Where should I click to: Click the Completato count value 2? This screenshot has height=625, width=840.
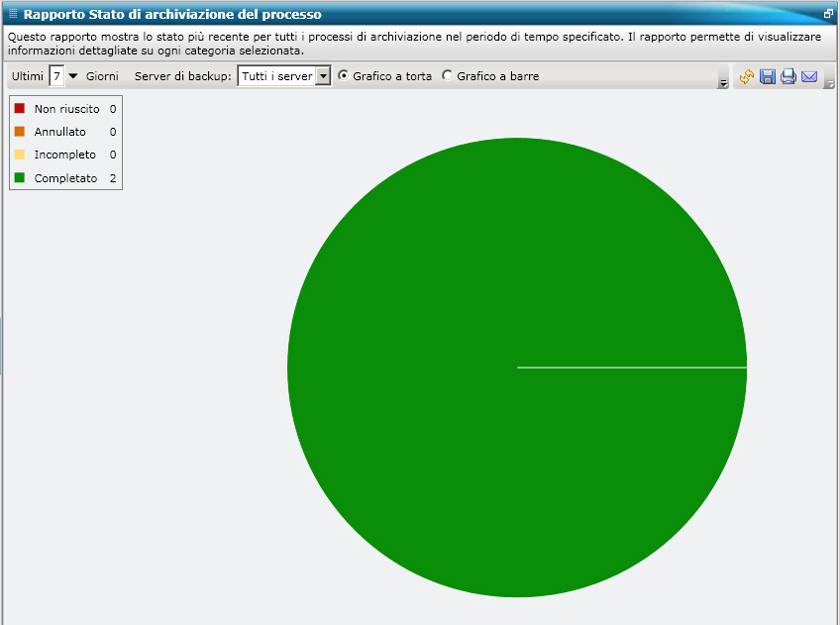point(113,178)
